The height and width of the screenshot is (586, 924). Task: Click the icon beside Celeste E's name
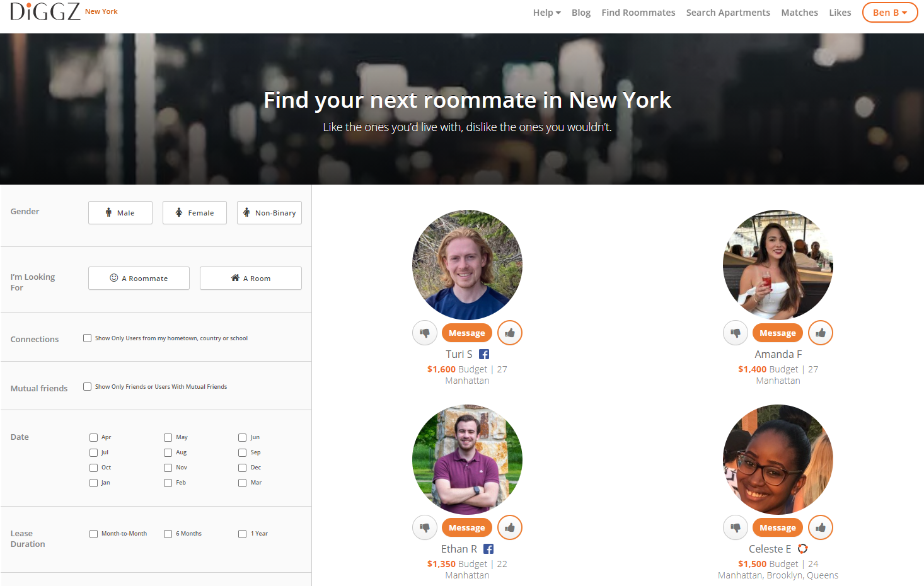[x=802, y=549]
